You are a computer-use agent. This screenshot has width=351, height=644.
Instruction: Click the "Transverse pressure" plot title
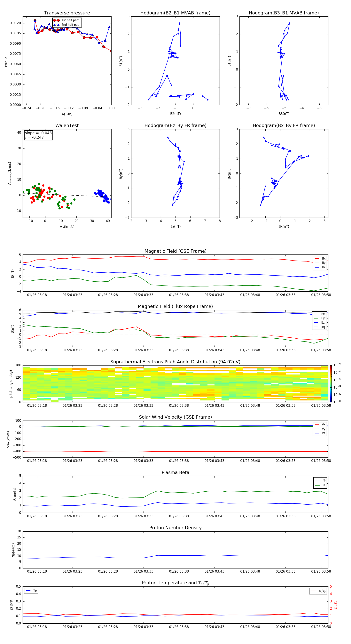tap(67, 13)
